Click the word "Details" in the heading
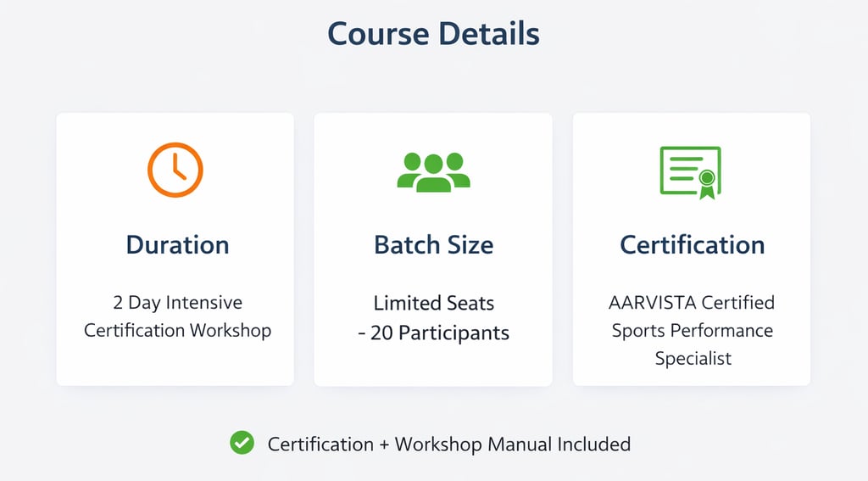The width and height of the screenshot is (868, 481). point(489,34)
